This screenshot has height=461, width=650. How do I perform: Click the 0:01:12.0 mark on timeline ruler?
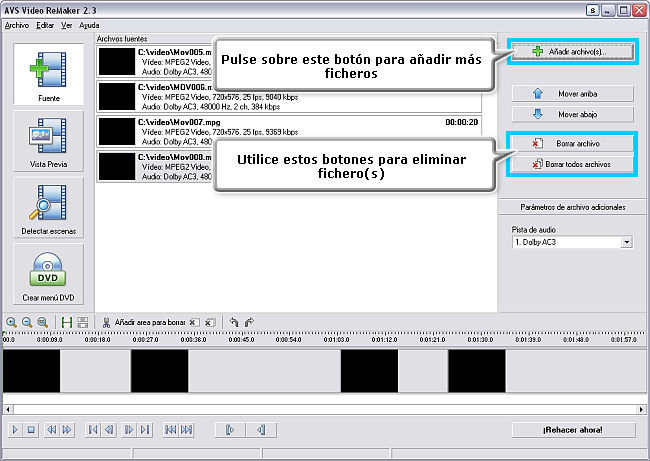384,340
